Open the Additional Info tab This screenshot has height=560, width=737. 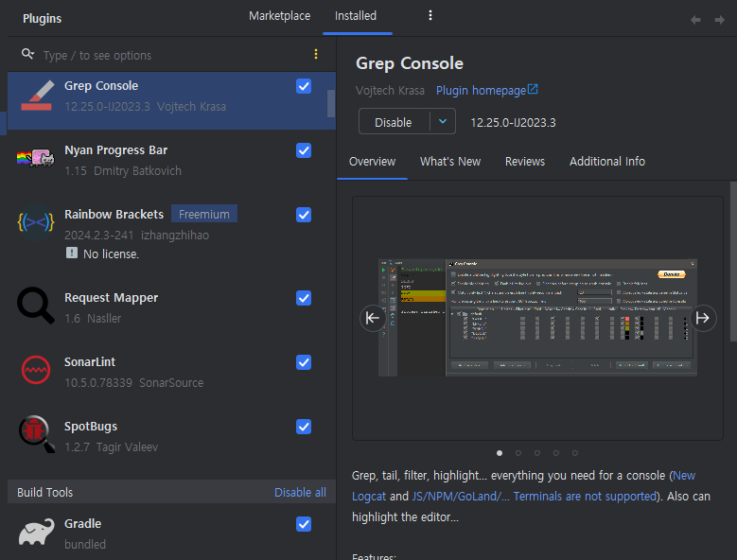point(607,162)
